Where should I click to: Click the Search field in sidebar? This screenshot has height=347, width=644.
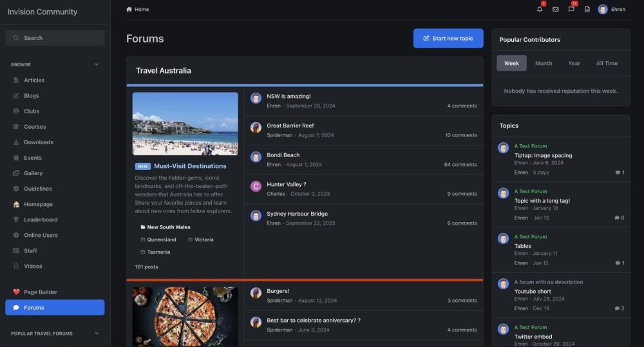tap(55, 38)
